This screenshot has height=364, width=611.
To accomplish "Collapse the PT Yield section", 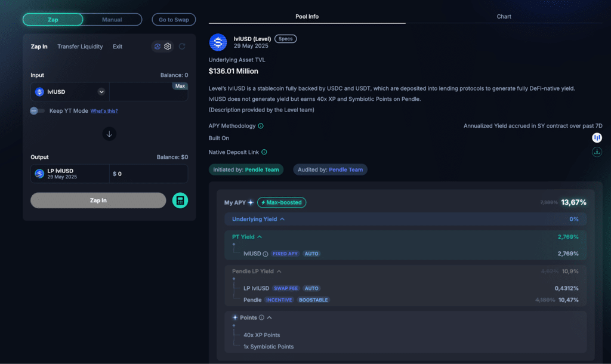I will tap(260, 236).
